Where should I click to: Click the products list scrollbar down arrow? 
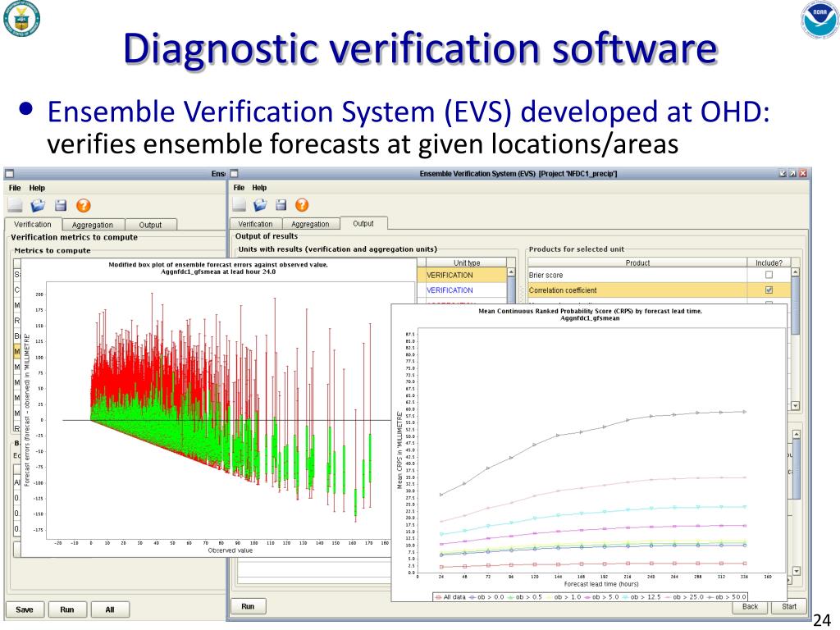[x=796, y=406]
